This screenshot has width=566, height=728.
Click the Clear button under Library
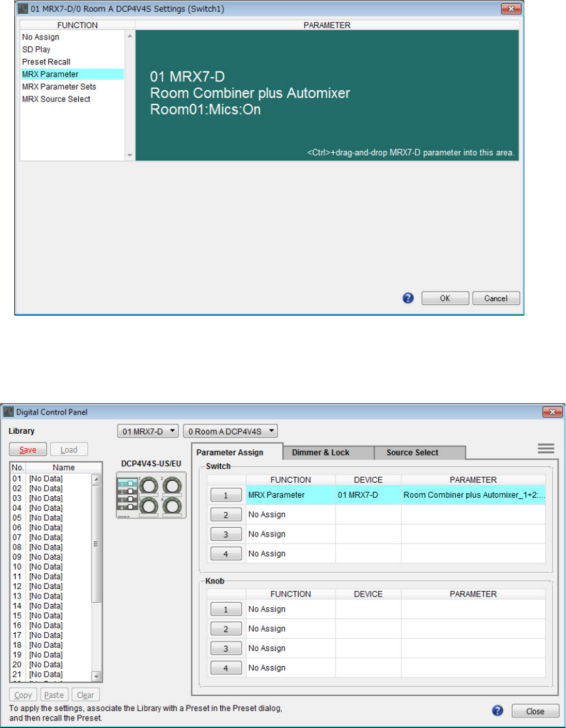85,695
